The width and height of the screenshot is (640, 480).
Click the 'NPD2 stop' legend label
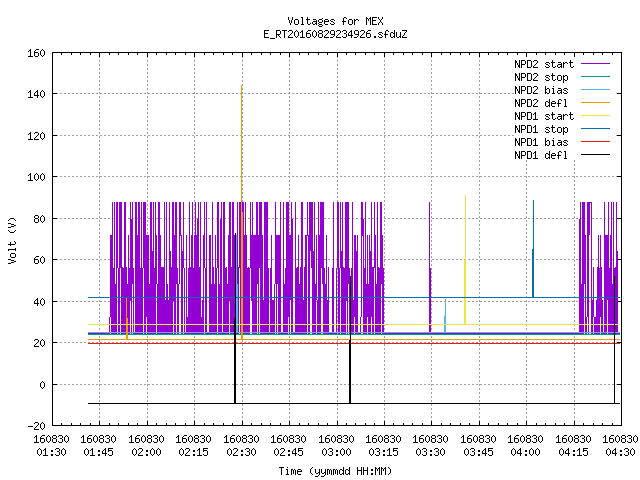pos(541,77)
